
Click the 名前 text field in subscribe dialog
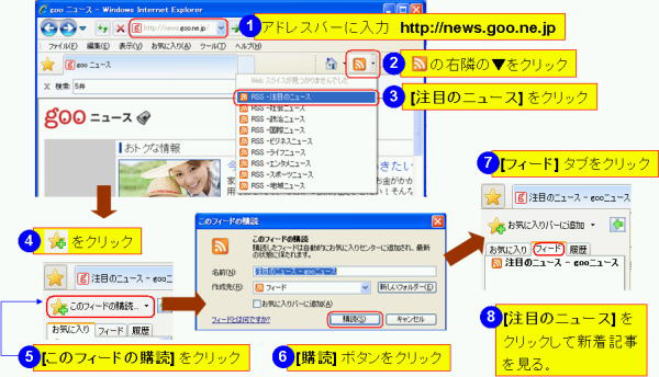pyautogui.click(x=344, y=272)
